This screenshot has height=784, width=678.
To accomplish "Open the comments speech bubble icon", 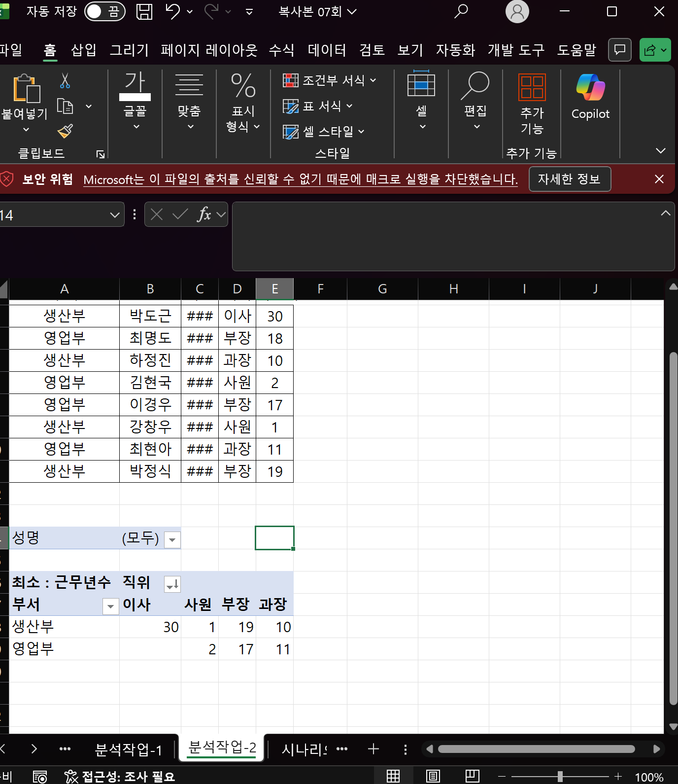I will [x=620, y=50].
